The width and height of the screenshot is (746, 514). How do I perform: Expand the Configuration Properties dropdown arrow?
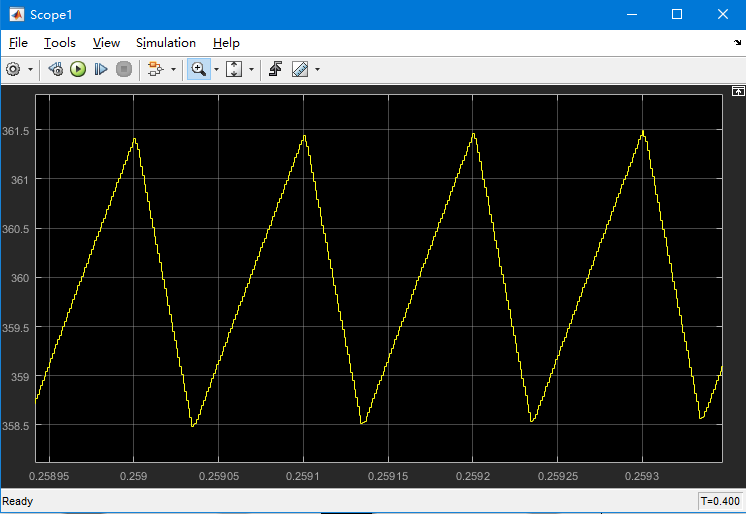pyautogui.click(x=30, y=69)
